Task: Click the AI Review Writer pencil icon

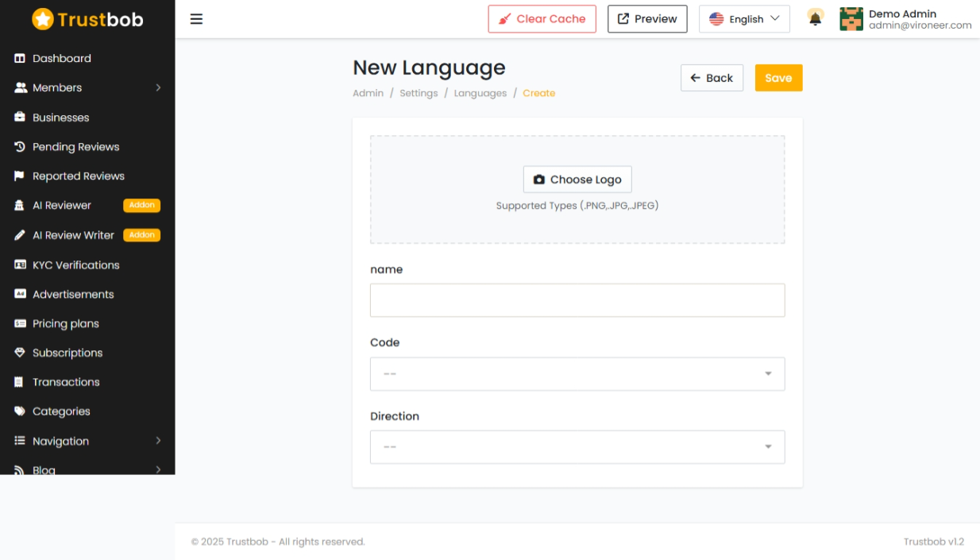Action: click(20, 235)
